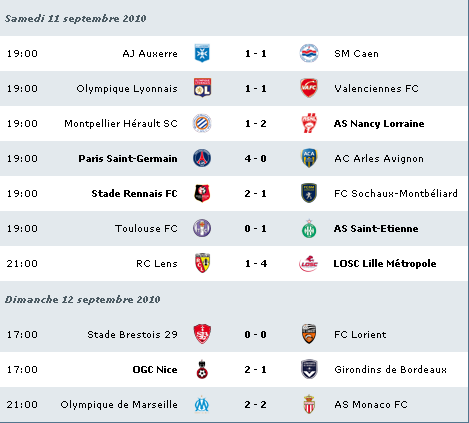Click the RC Lens club crest
The image size is (469, 423).
[x=202, y=263]
